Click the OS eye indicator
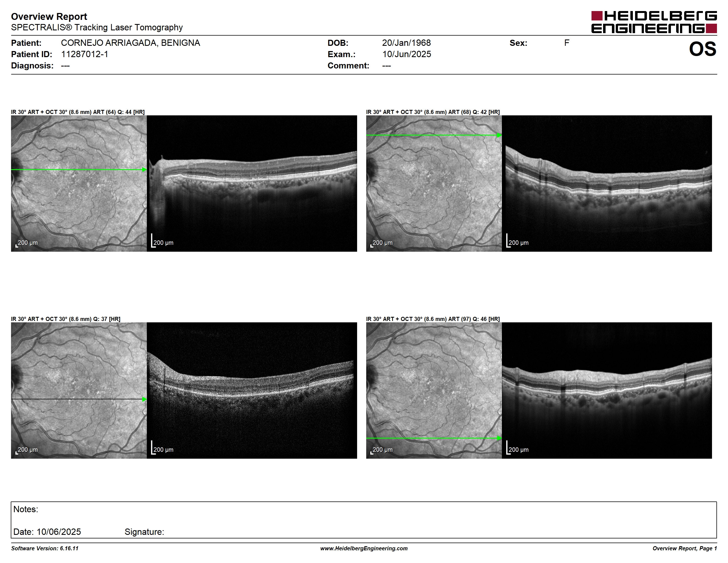728x563 pixels. coord(703,49)
